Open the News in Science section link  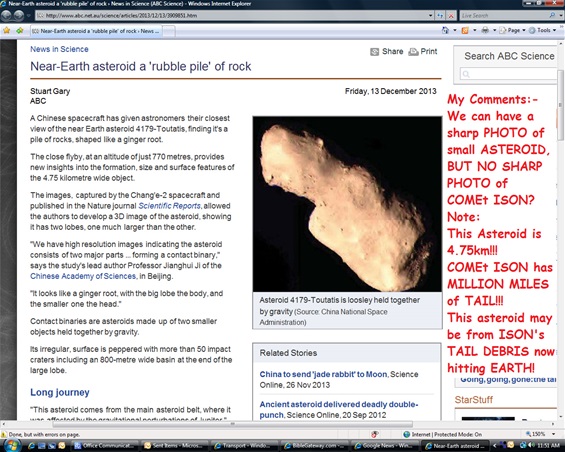point(59,49)
